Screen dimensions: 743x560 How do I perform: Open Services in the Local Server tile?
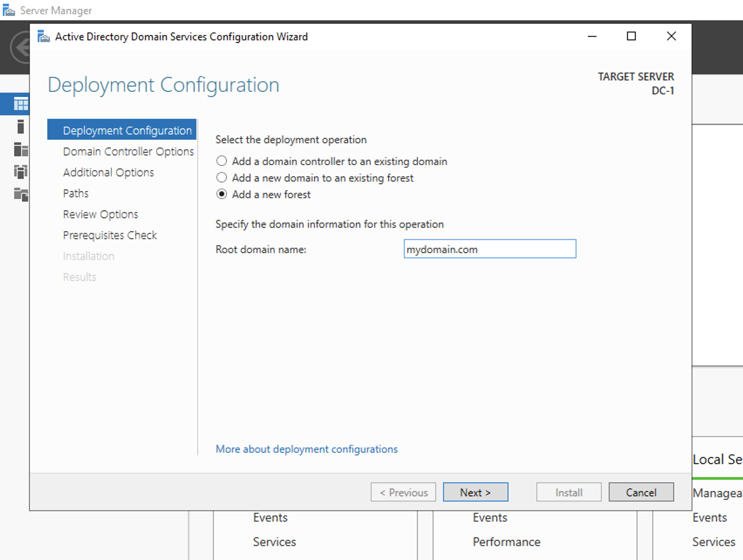click(713, 542)
